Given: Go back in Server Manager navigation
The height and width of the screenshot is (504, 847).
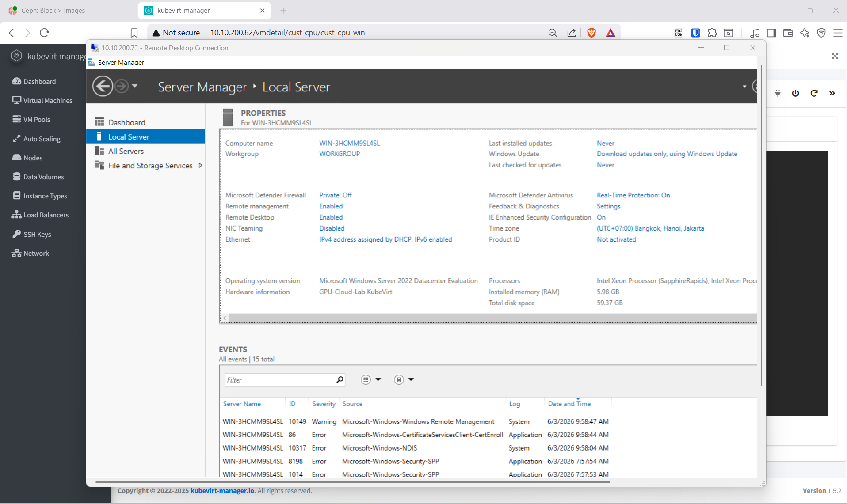Looking at the screenshot, I should pos(103,86).
